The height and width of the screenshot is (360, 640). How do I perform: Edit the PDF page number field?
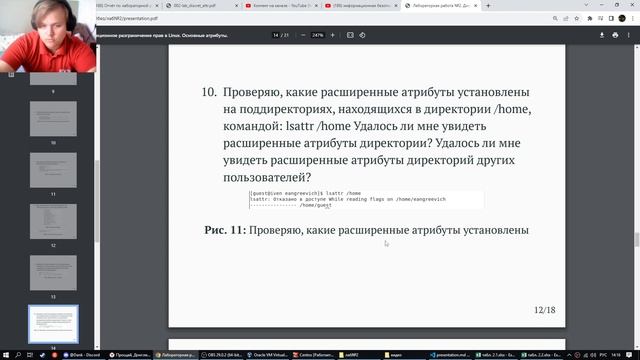[x=276, y=36]
